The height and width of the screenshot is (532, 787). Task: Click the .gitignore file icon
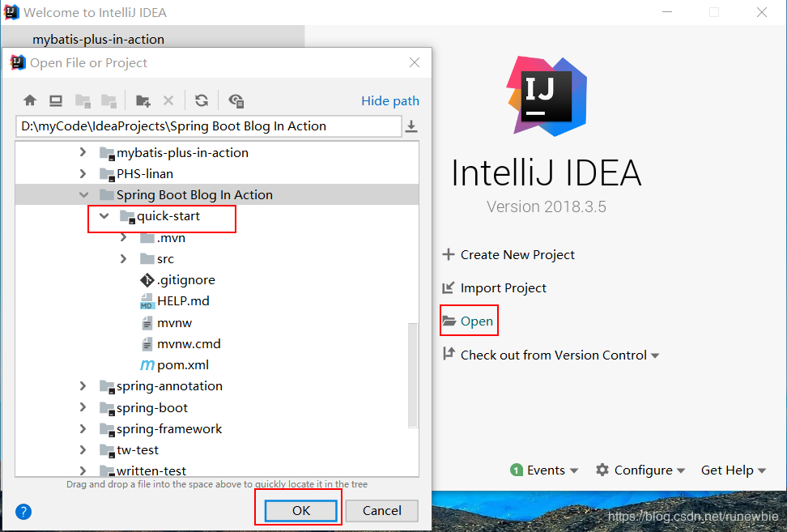point(147,280)
